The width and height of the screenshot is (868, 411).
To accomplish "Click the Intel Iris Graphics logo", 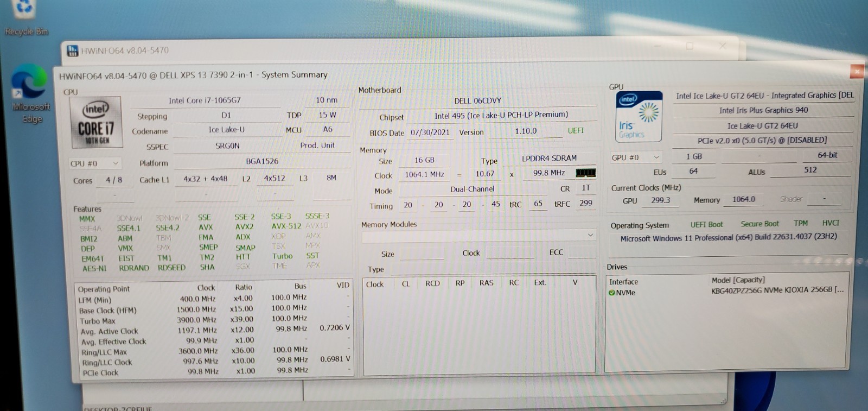I will 639,117.
